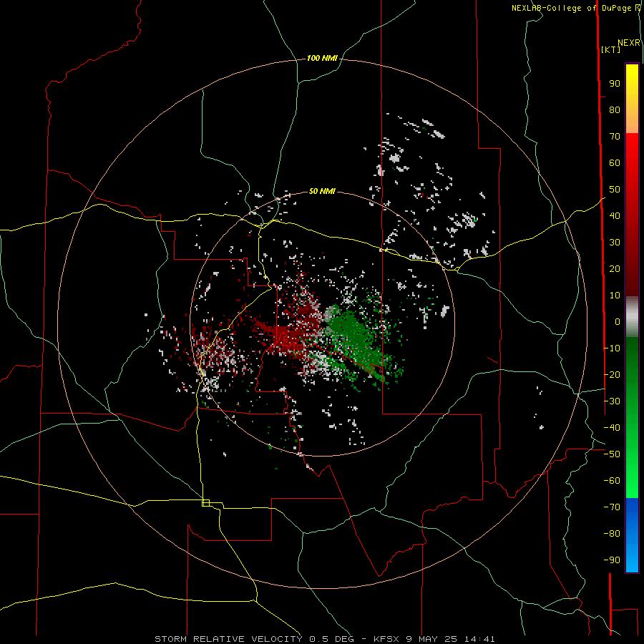This screenshot has width=644, height=644.
Task: Click the 90 value on velocity scale
Action: tap(615, 84)
